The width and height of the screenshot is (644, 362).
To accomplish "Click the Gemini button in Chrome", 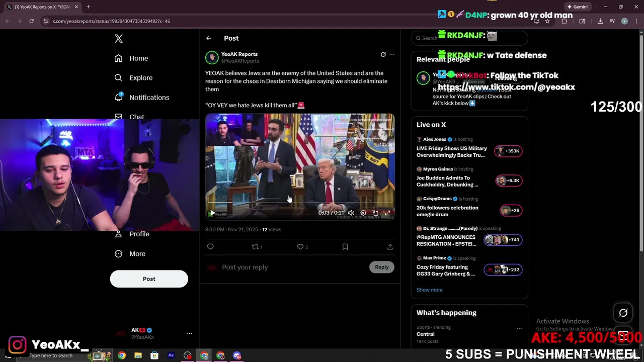I will point(577,7).
